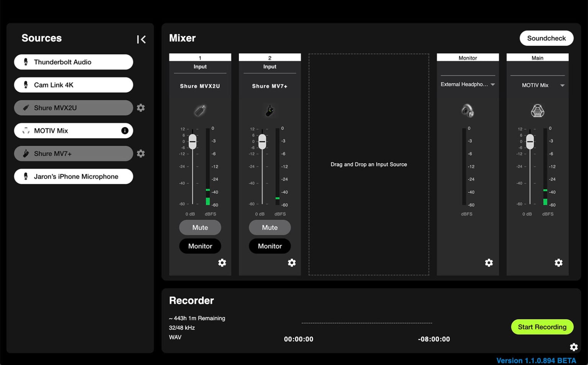
Task: Start Recording
Action: click(x=542, y=327)
